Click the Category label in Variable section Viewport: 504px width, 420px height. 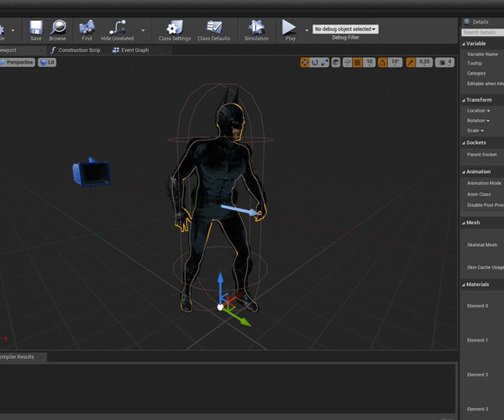point(476,73)
